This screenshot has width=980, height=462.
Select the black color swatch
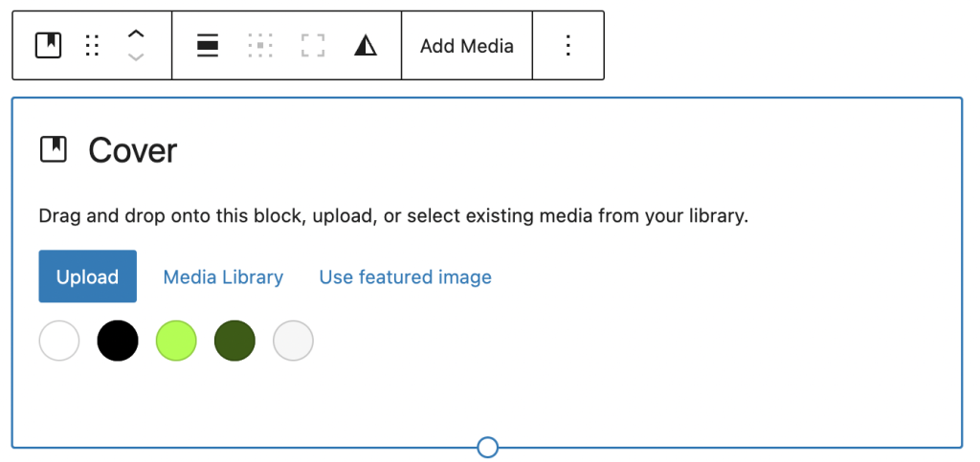pyautogui.click(x=118, y=341)
